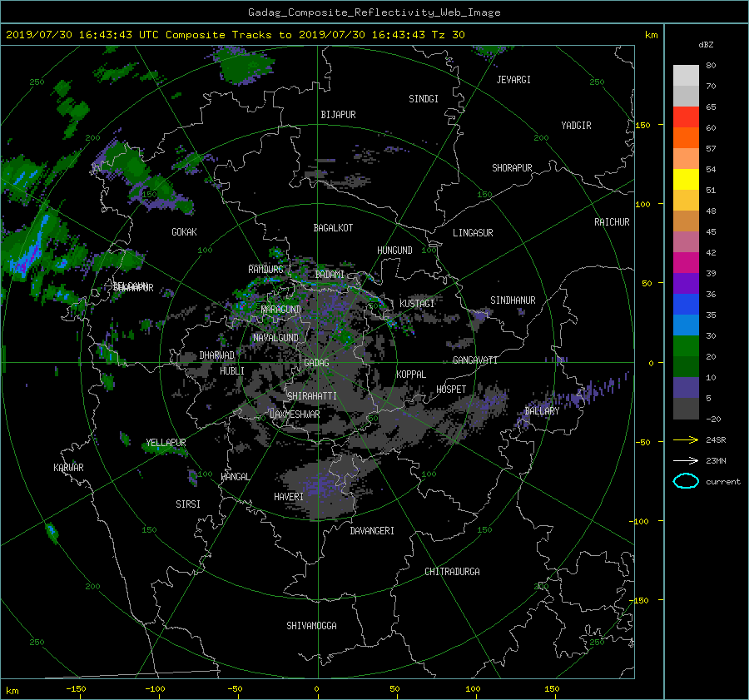
Task: Click the SHIVAMOGGA city label
Action: click(311, 626)
